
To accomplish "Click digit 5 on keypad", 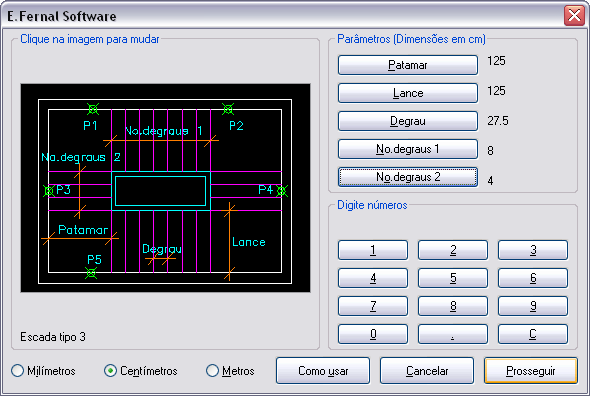I will pyautogui.click(x=453, y=278).
